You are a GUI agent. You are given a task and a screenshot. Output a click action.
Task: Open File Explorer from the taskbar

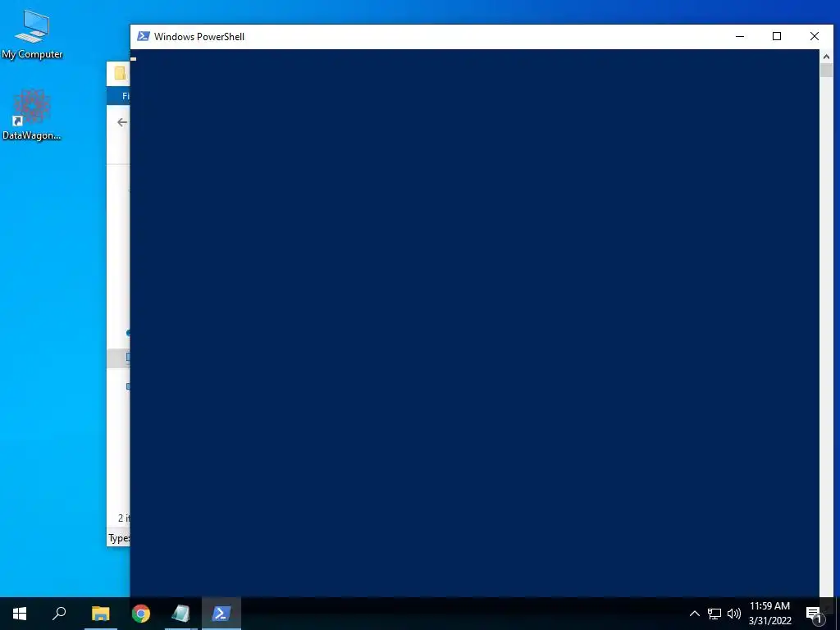point(100,614)
